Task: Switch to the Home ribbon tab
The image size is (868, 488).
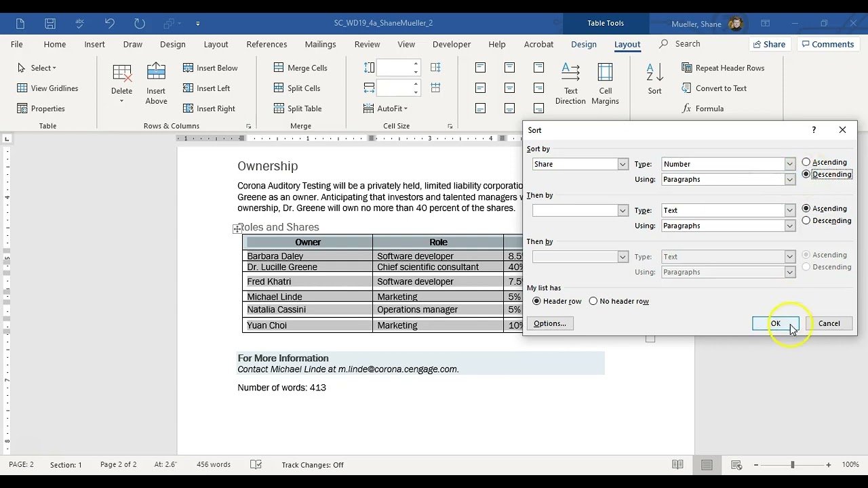Action: (55, 44)
